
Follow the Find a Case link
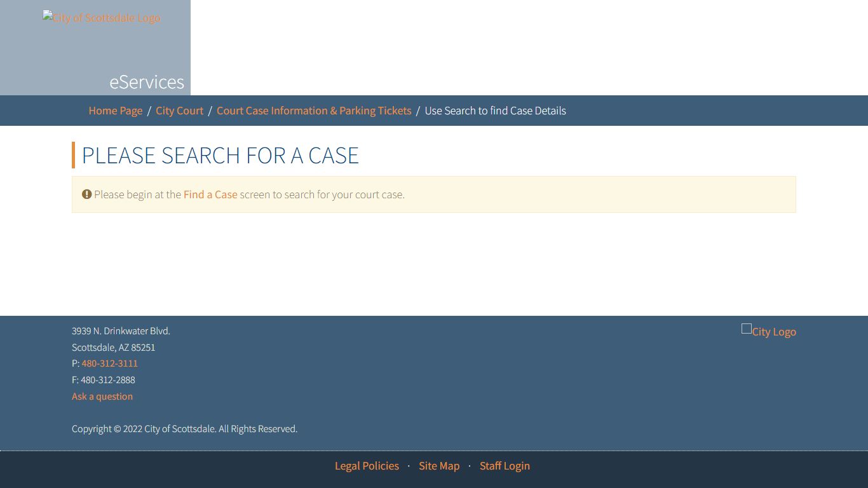[x=210, y=194]
